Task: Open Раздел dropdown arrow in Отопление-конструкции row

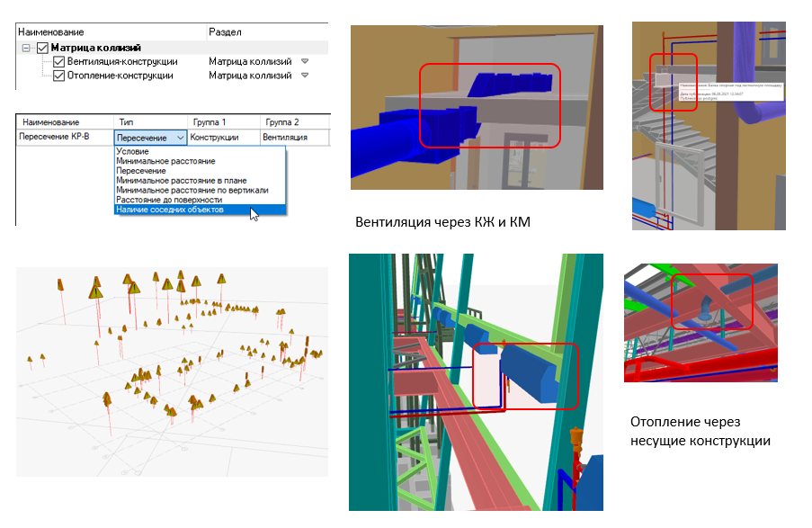Action: point(304,76)
